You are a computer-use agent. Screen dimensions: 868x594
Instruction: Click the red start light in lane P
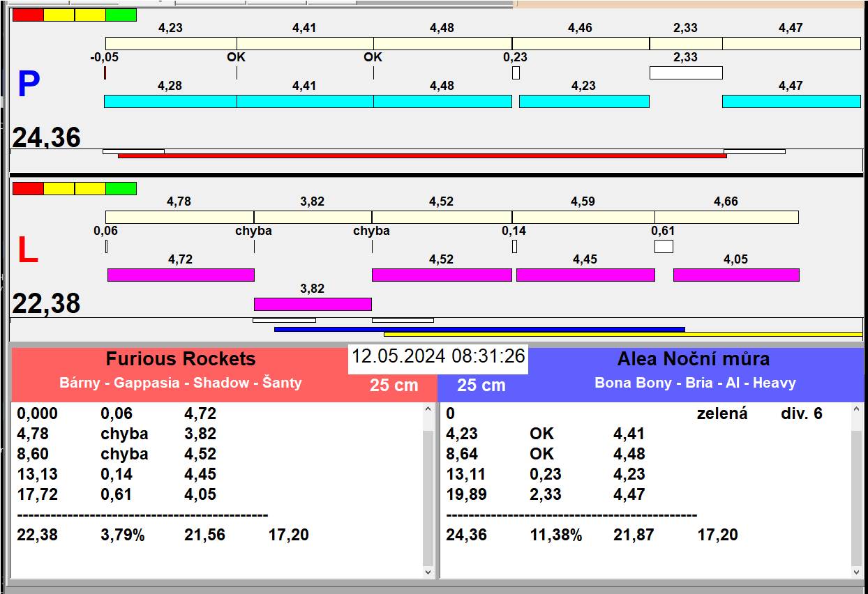click(28, 15)
